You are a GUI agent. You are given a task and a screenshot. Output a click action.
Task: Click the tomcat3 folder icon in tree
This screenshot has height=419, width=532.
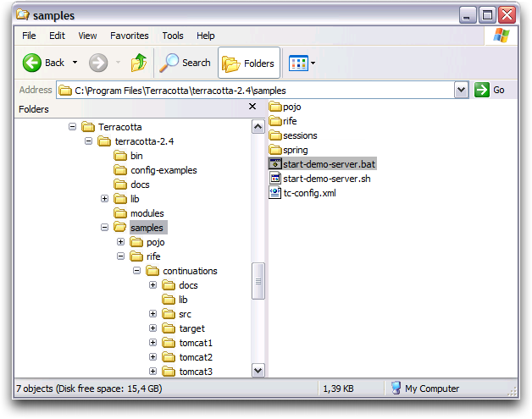pyautogui.click(x=169, y=372)
